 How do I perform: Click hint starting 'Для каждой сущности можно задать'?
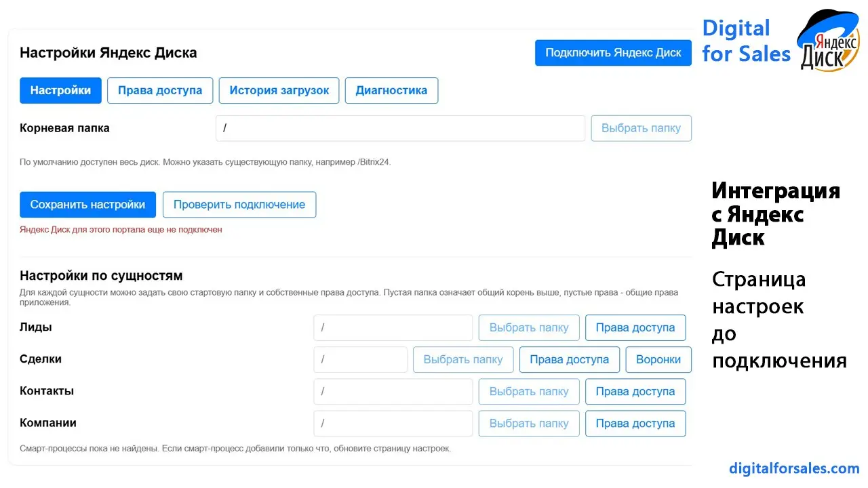(x=349, y=298)
